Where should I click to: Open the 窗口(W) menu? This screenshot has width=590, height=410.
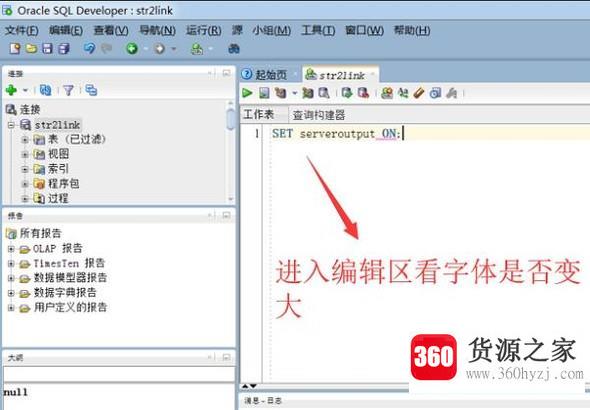click(365, 30)
